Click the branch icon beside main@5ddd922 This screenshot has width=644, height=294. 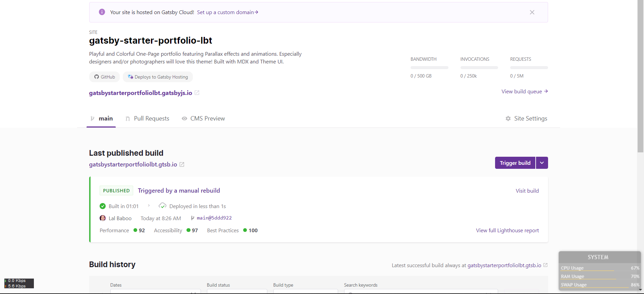point(193,218)
